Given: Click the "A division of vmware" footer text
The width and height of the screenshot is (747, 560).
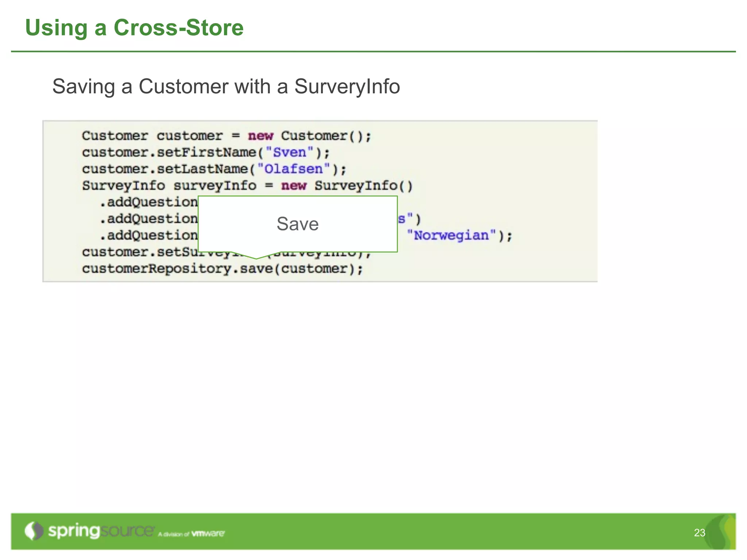Looking at the screenshot, I should (x=191, y=534).
